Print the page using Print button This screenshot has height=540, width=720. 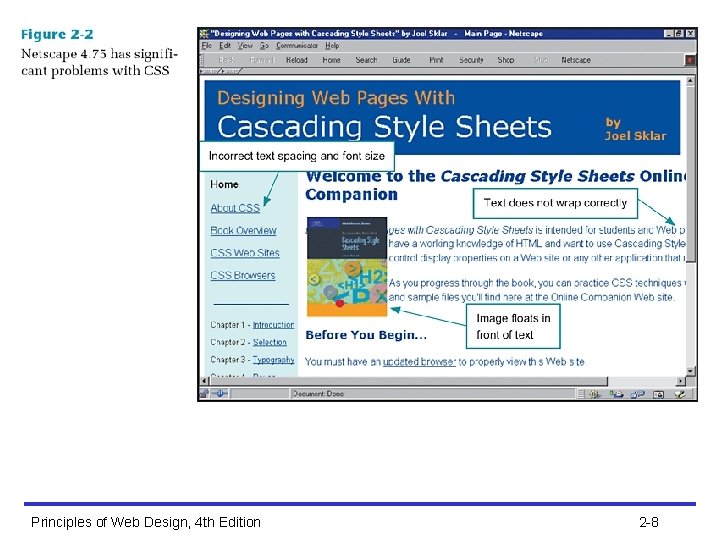[x=436, y=60]
